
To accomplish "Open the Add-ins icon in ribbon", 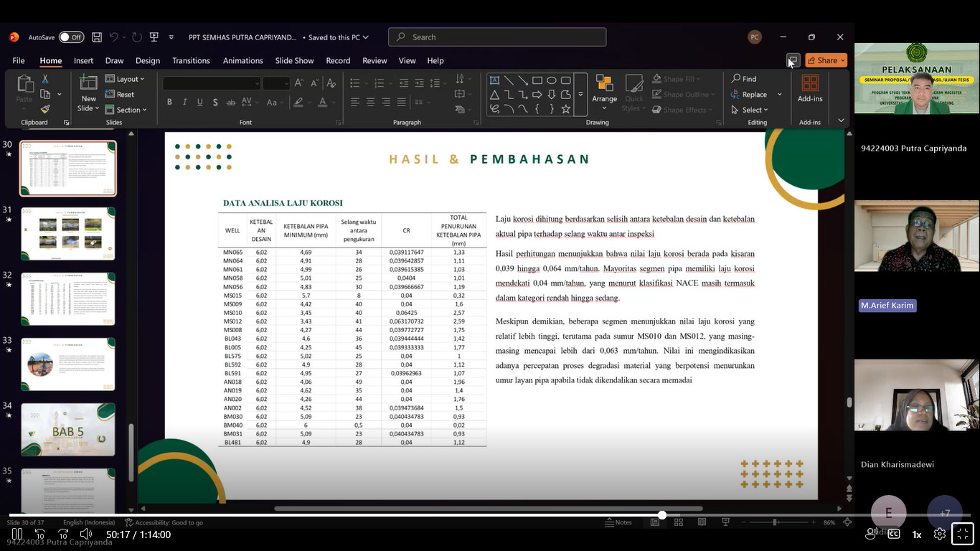I will click(809, 88).
